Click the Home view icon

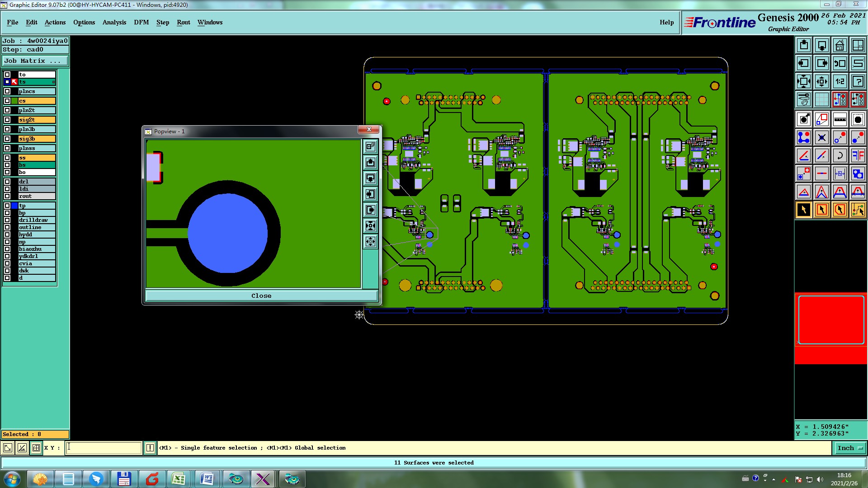(840, 45)
